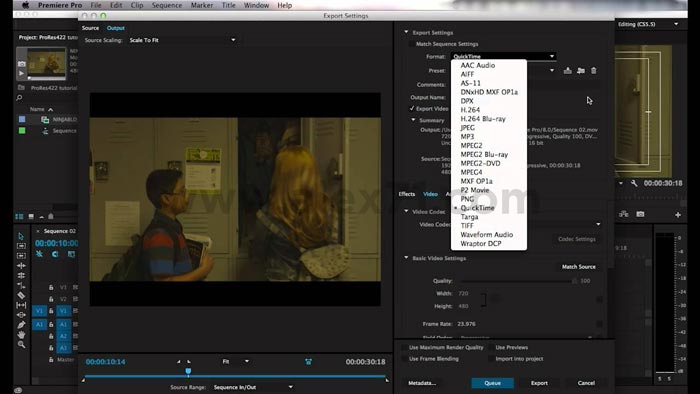Open the Sequence menu in menu bar
Viewport: 700px width, 394px height.
tap(167, 5)
